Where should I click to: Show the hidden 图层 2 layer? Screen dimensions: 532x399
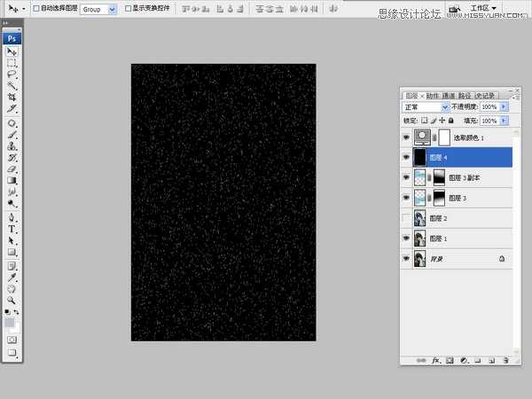click(407, 218)
